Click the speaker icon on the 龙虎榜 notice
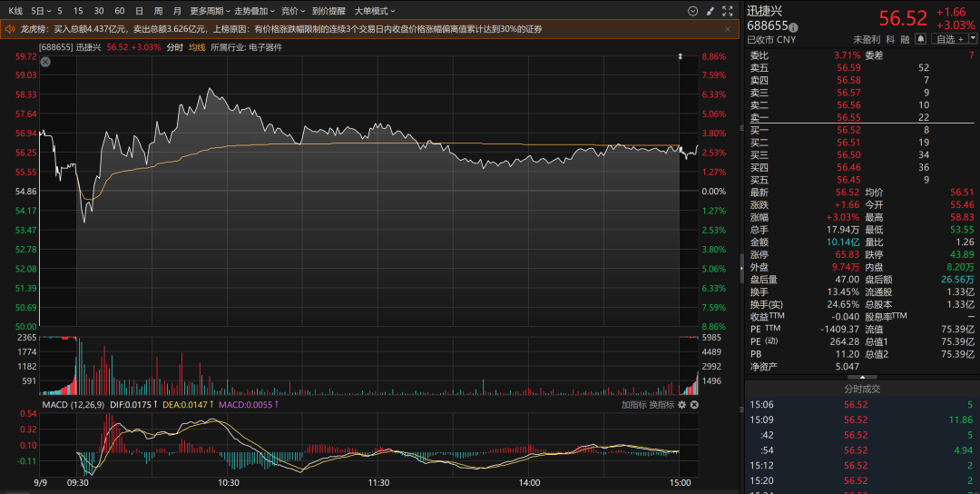 point(10,29)
